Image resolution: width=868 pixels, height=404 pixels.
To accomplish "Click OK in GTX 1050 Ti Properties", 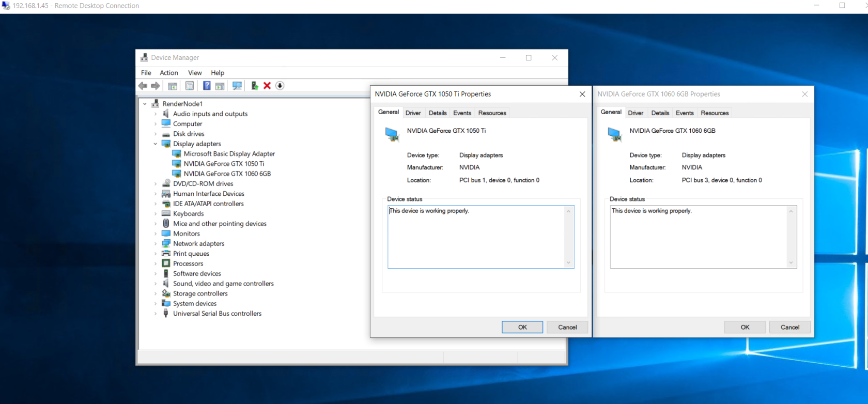I will click(522, 328).
